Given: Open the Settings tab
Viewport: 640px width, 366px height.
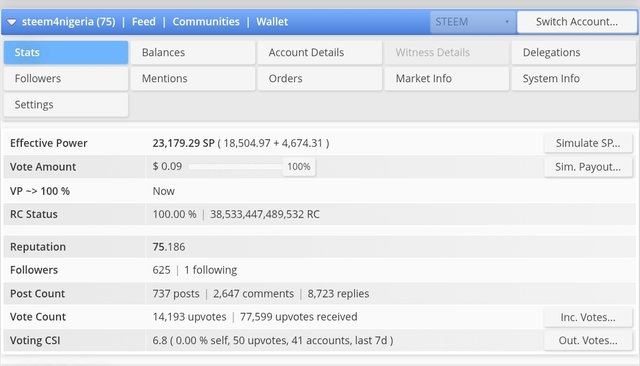Looking at the screenshot, I should 66,105.
